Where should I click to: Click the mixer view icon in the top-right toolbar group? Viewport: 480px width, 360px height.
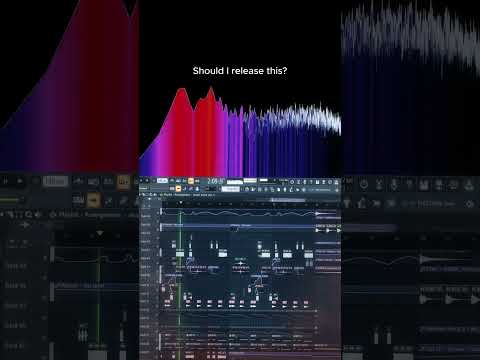[x=317, y=182]
